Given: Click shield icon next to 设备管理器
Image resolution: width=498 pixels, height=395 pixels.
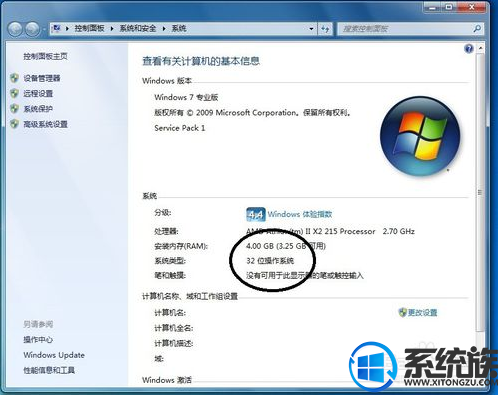Looking at the screenshot, I should click(14, 78).
